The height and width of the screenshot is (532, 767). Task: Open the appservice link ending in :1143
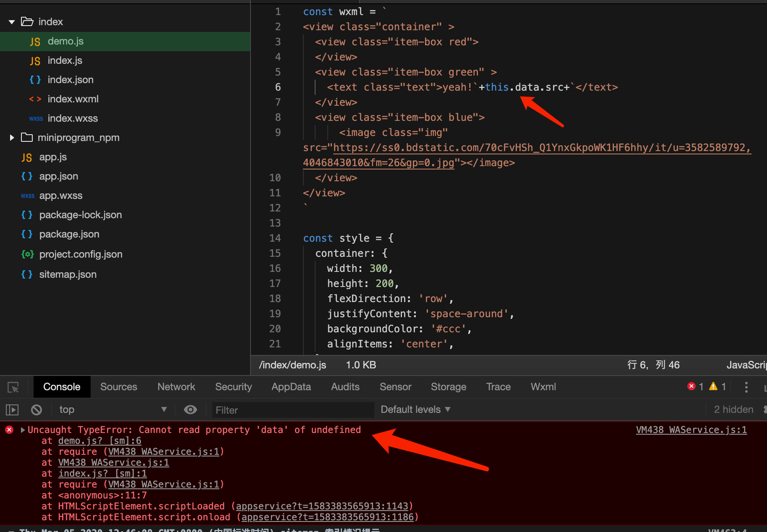pos(322,506)
